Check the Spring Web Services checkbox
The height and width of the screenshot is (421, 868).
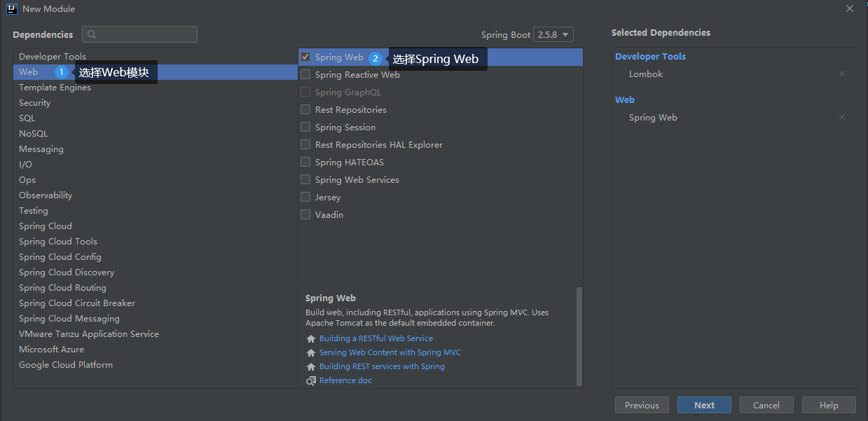pyautogui.click(x=305, y=179)
